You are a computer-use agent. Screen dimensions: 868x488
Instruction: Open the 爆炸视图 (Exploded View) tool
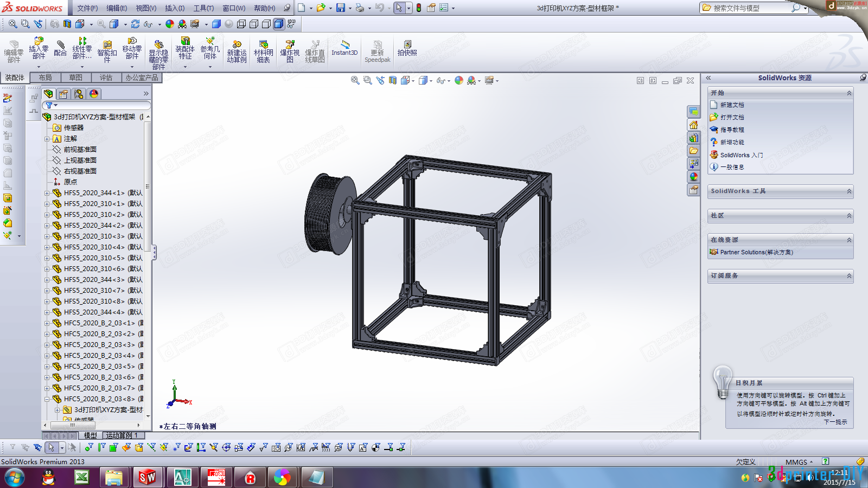click(290, 49)
